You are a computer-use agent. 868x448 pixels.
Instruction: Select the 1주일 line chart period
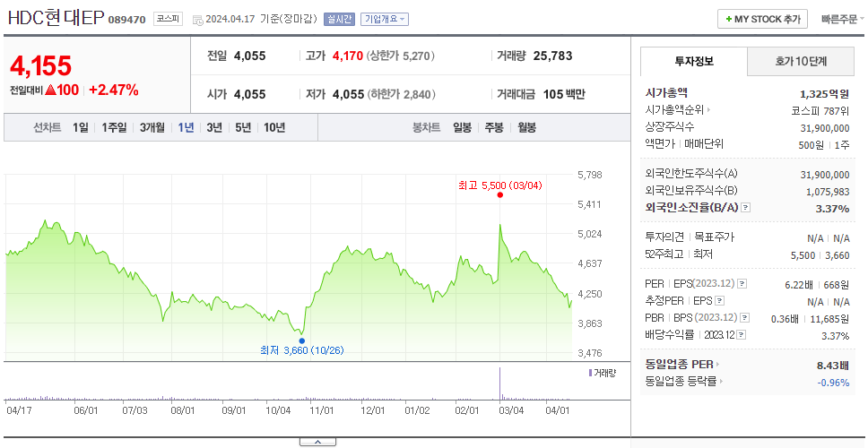114,128
